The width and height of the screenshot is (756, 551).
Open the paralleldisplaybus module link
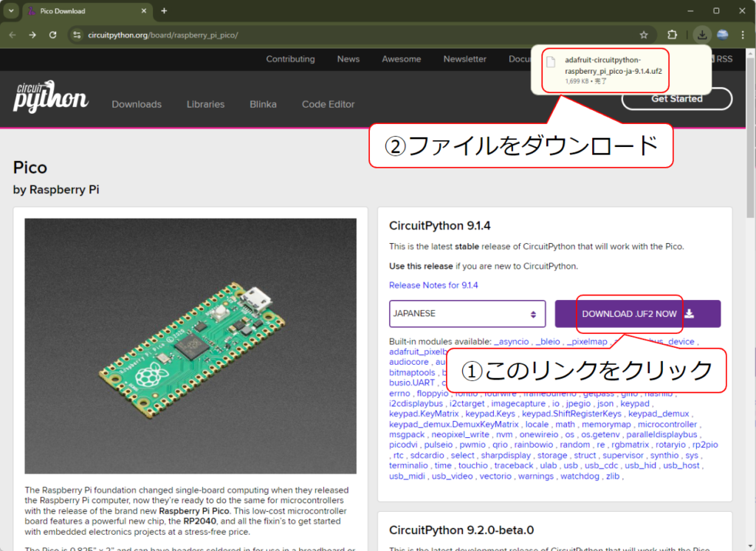coord(661,435)
